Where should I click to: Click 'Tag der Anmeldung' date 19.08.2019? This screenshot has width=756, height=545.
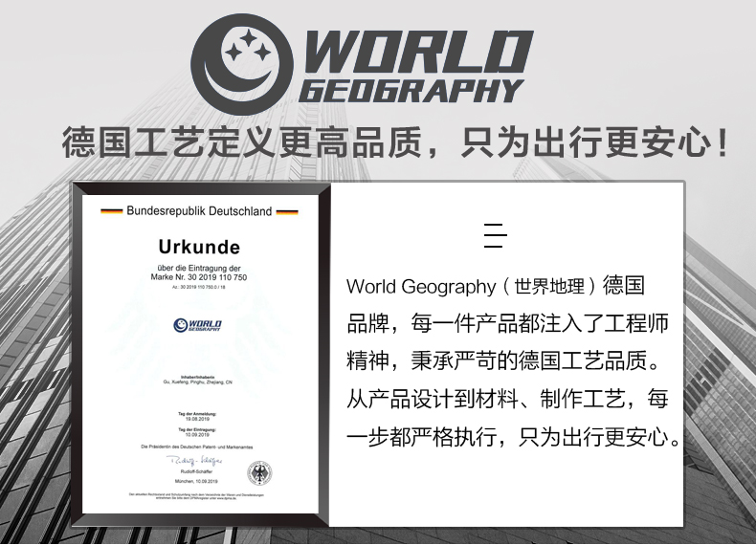197,419
